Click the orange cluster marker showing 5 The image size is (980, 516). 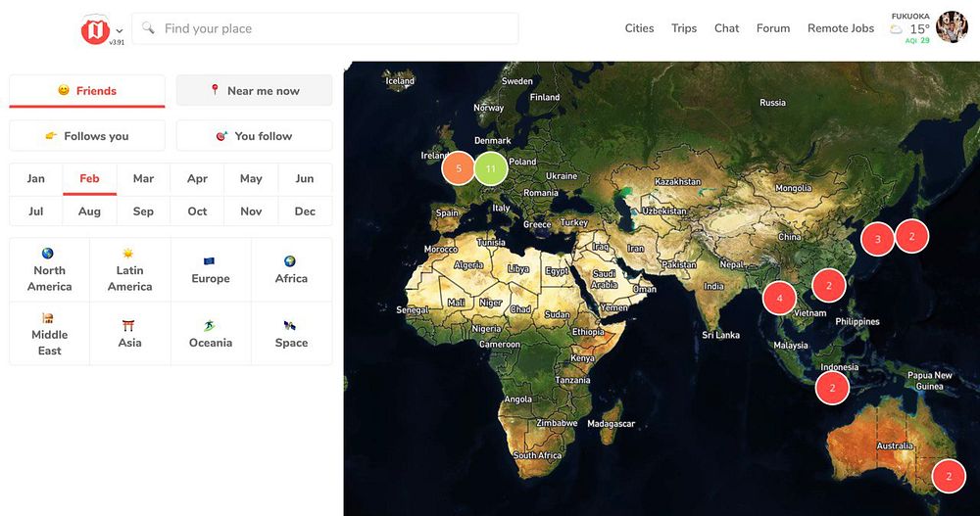click(x=458, y=168)
